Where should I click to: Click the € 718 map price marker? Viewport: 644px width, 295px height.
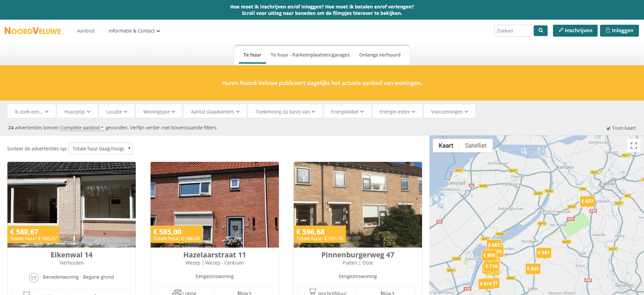pos(491,266)
